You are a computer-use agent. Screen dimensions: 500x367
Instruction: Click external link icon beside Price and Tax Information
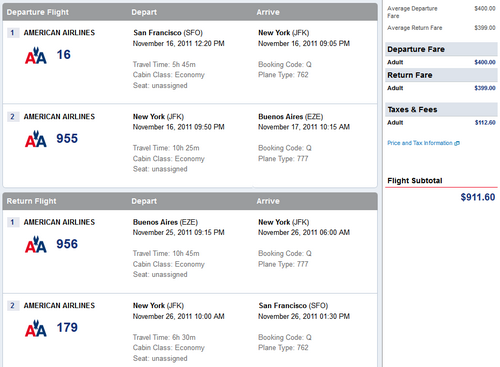457,143
